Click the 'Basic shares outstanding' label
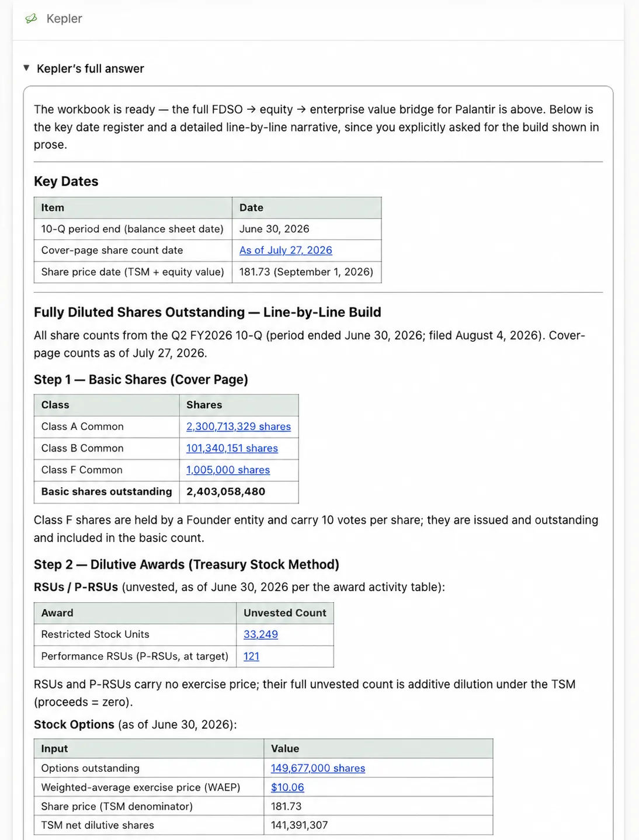Viewport: 639px width, 840px height. (x=106, y=491)
